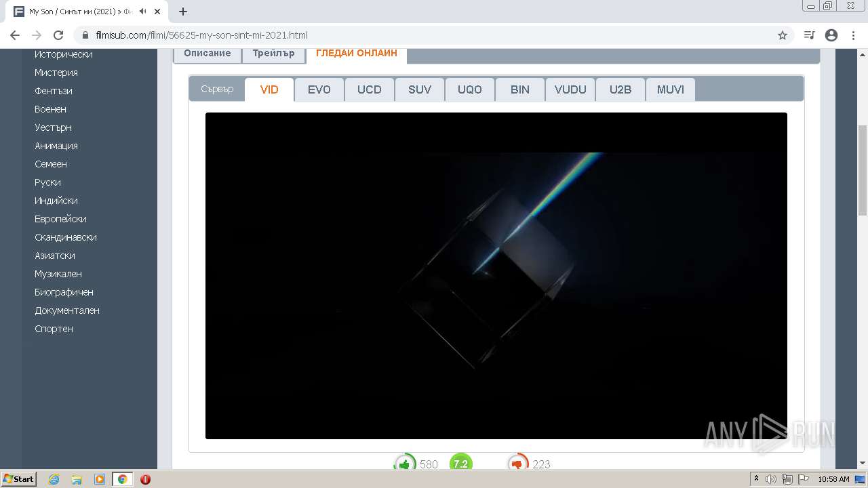This screenshot has height=488, width=868.
Task: Open the Фентъзи genre
Action: (x=54, y=91)
